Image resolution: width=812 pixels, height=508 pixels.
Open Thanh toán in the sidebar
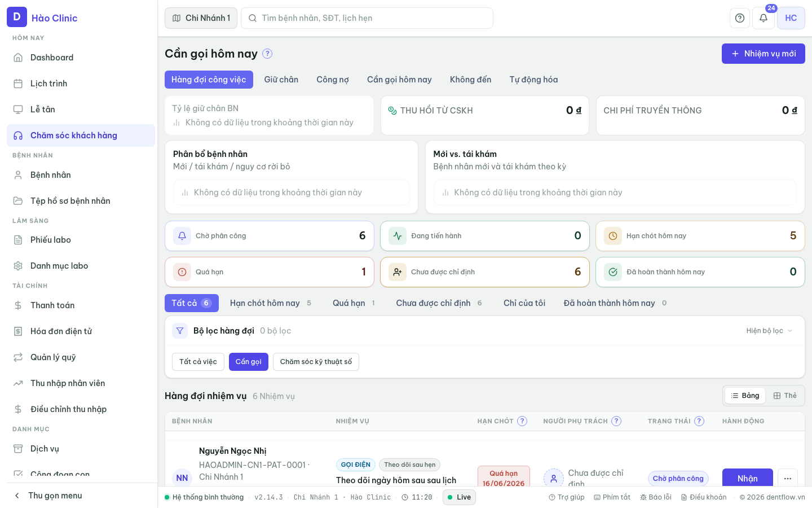coord(82,305)
